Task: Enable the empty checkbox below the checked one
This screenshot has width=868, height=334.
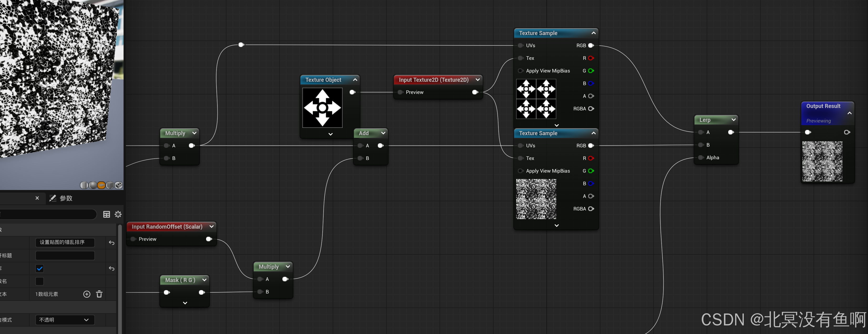Action: click(39, 281)
